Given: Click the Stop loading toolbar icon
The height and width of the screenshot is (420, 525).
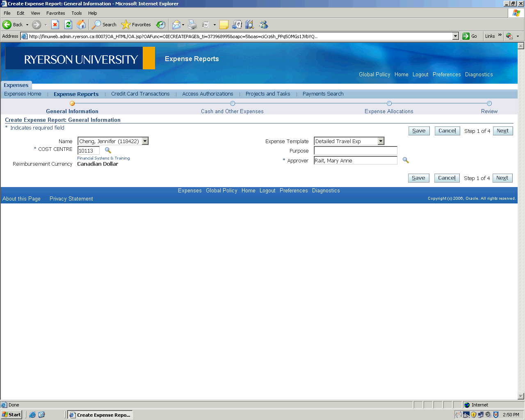Looking at the screenshot, I should [55, 25].
